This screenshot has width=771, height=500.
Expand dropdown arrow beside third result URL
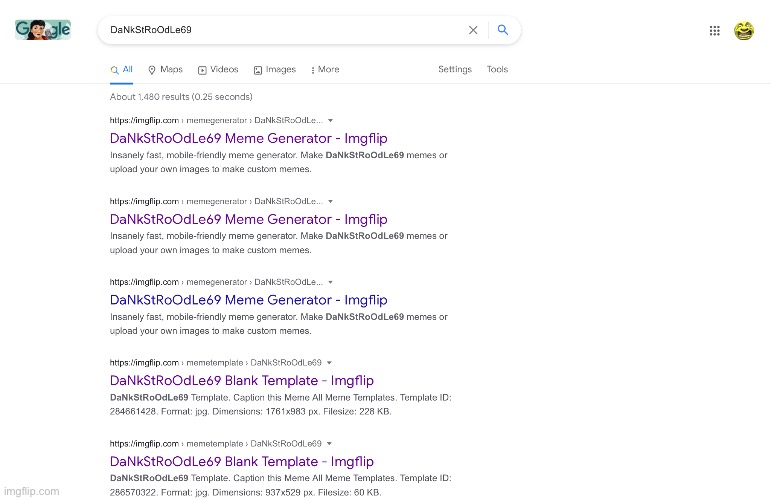(x=330, y=282)
